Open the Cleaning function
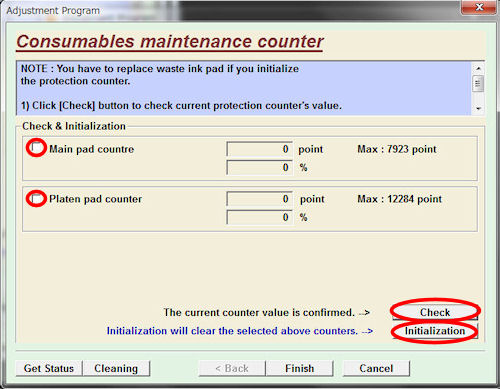This screenshot has height=389, width=500. (x=116, y=368)
